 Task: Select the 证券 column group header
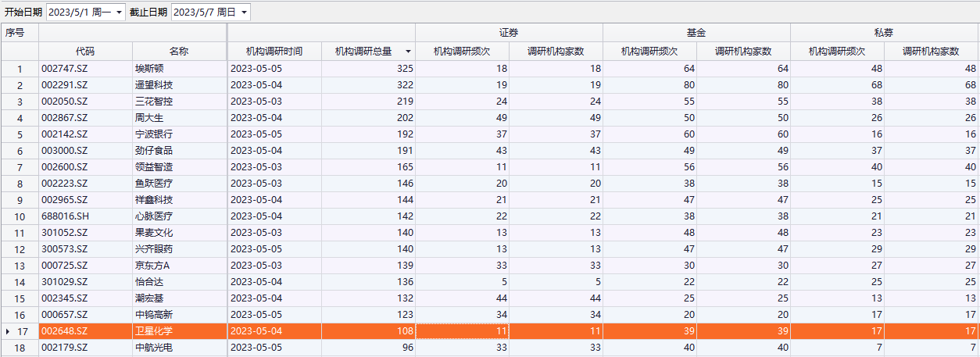[x=509, y=33]
